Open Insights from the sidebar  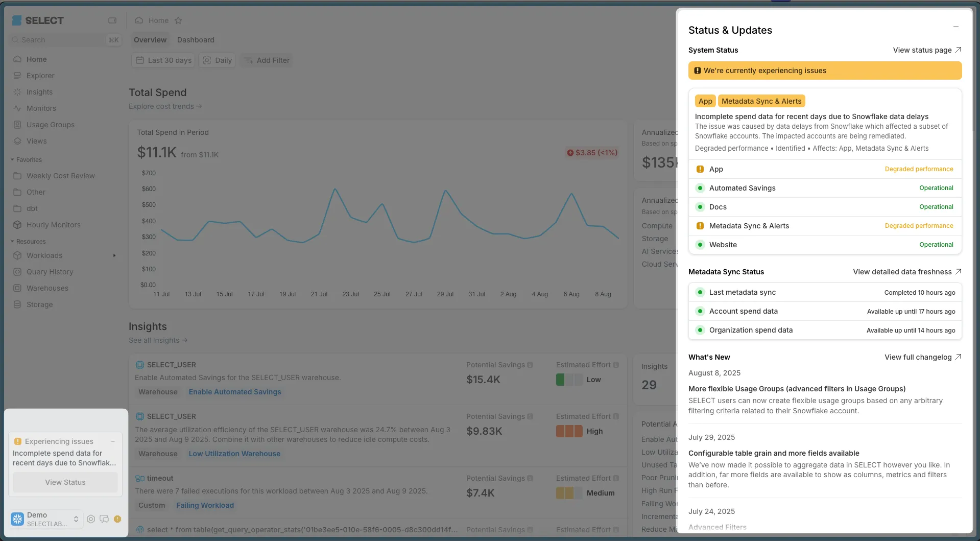[x=39, y=92]
